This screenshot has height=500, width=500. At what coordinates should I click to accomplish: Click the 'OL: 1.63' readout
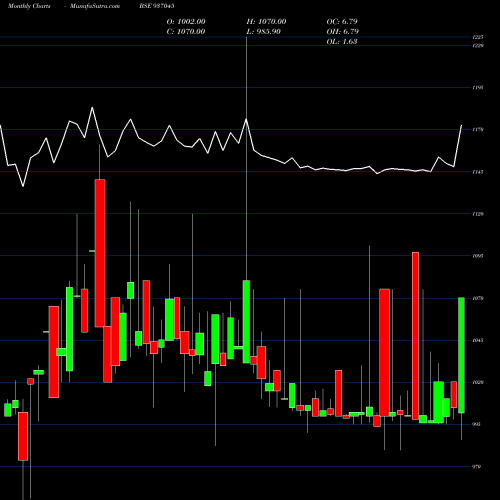click(342, 42)
